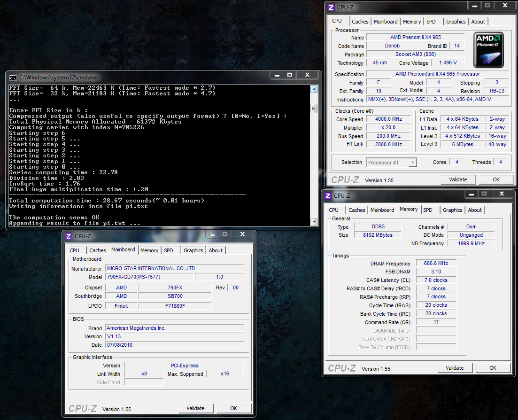Open Caches tab in top CPU-Z window
518x420 pixels.
pyautogui.click(x=360, y=22)
